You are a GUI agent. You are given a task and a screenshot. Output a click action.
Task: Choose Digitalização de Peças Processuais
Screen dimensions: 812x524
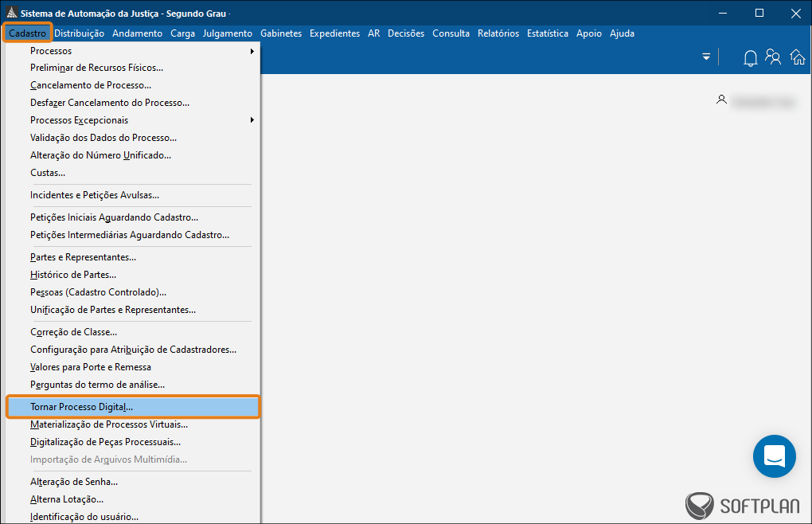[x=133, y=442]
